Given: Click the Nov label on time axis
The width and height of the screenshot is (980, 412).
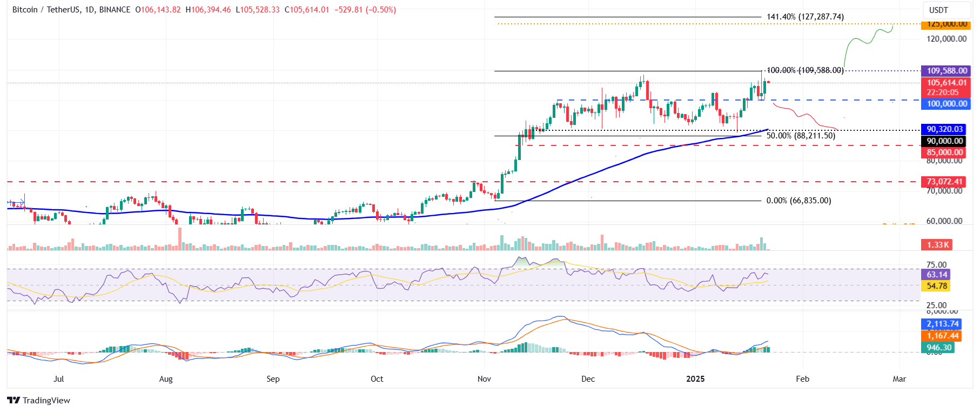Looking at the screenshot, I should [x=484, y=379].
